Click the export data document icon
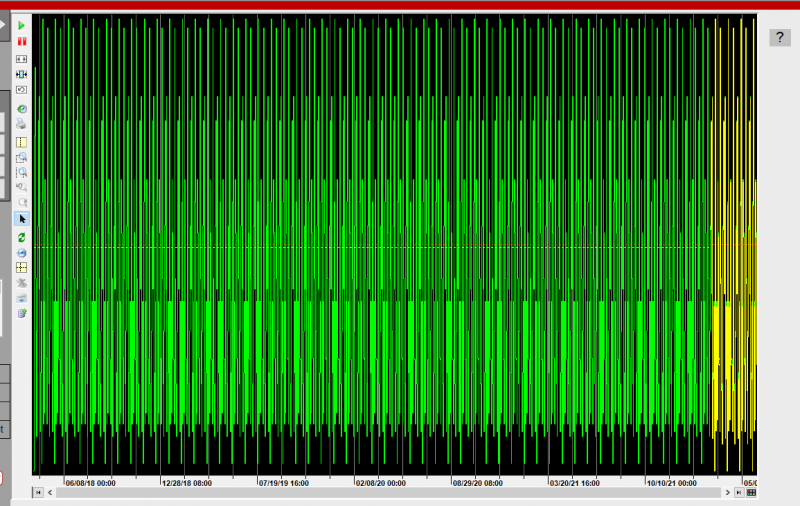This screenshot has width=800, height=506. [21, 313]
